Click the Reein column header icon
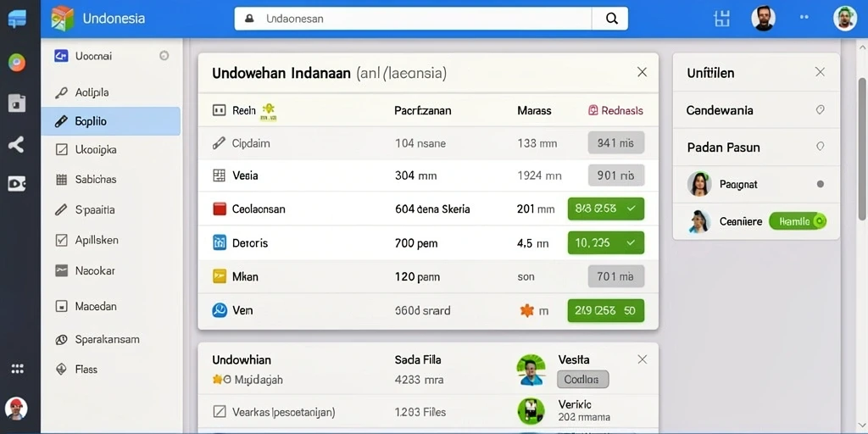 click(x=220, y=110)
